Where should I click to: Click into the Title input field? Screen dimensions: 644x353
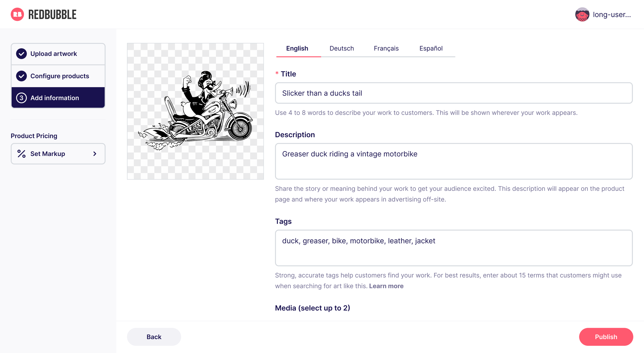[x=453, y=93]
